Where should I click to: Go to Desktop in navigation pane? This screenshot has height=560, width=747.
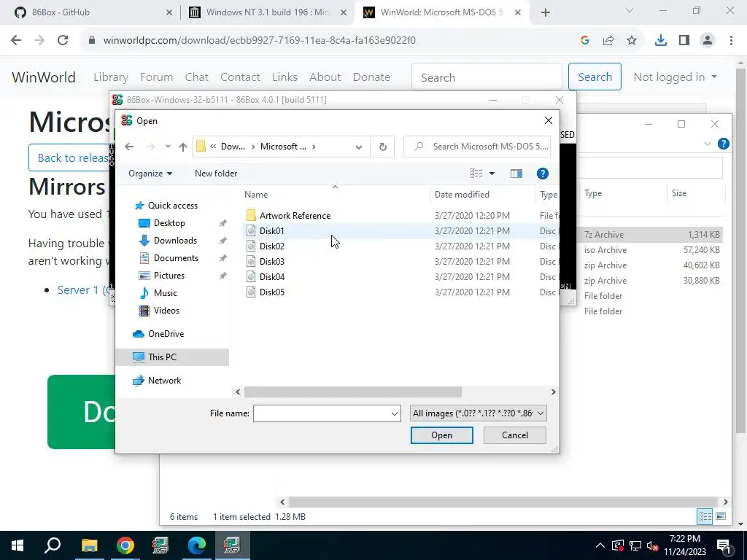[x=169, y=223]
